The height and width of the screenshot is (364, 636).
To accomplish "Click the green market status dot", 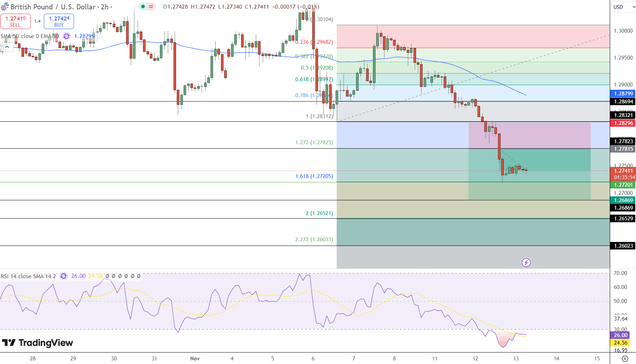I will coord(143,6).
